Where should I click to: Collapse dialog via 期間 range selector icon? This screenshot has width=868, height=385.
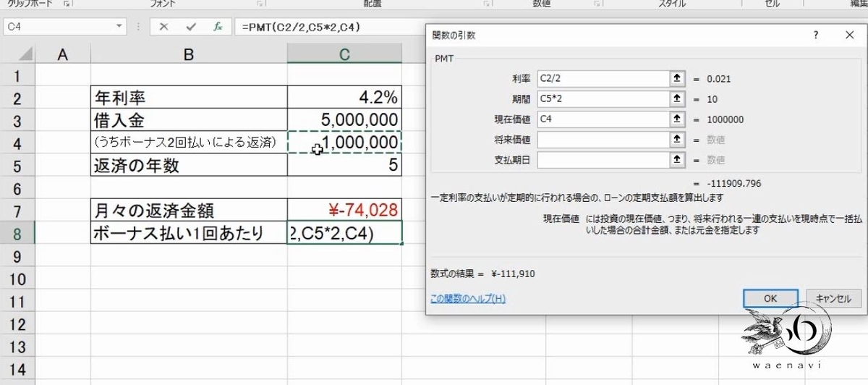pyautogui.click(x=678, y=99)
